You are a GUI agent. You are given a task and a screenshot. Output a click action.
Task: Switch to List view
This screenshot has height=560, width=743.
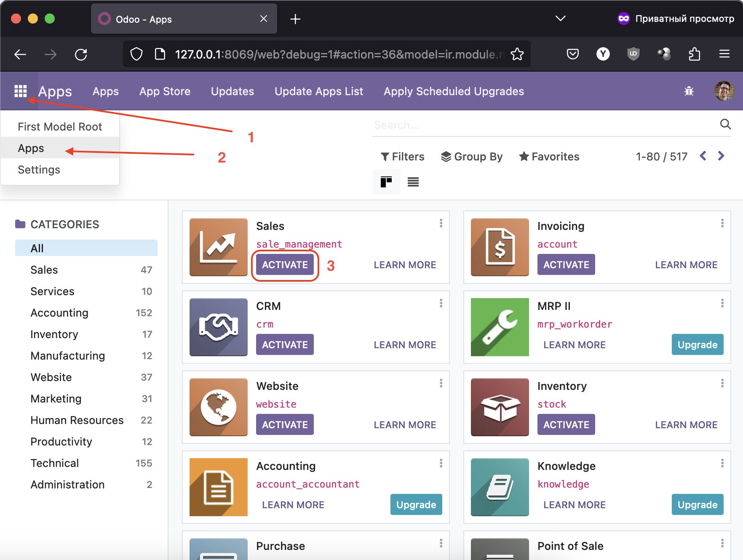click(x=413, y=182)
